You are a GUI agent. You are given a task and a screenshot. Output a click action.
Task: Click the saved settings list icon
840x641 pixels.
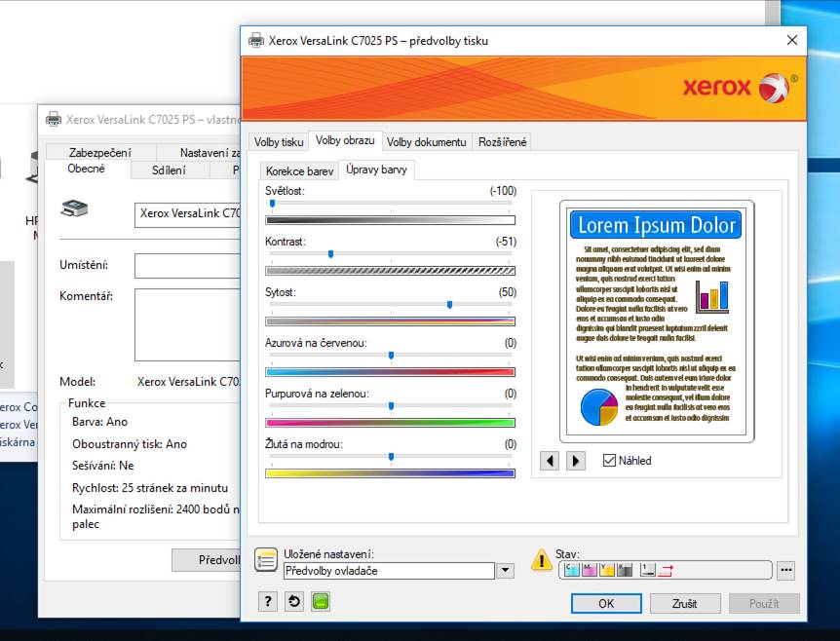pos(265,560)
